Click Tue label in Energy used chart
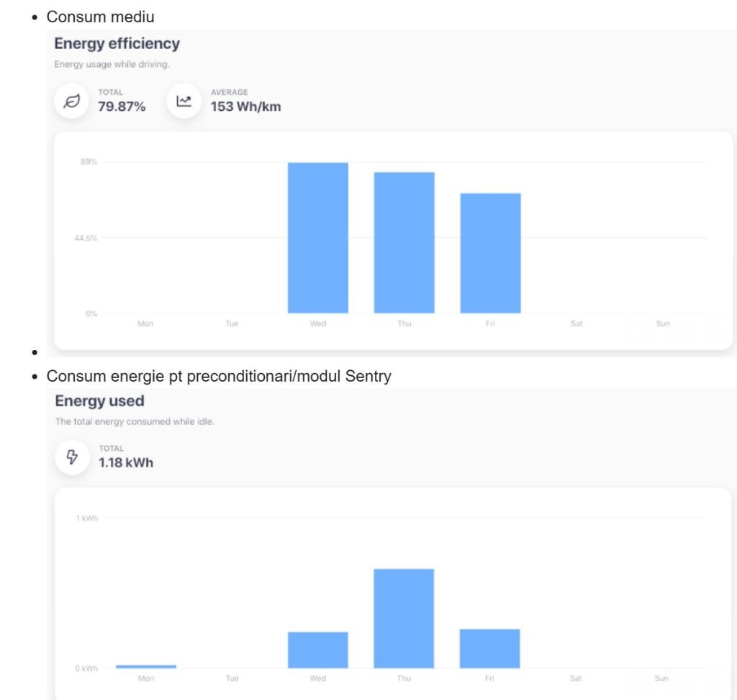Screen dimensions: 737x700 tap(232, 678)
